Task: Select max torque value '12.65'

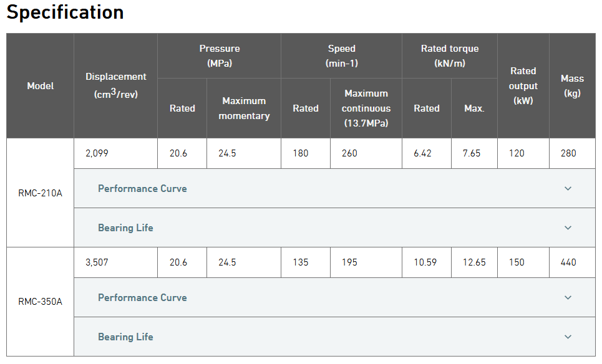Action: [x=474, y=262]
